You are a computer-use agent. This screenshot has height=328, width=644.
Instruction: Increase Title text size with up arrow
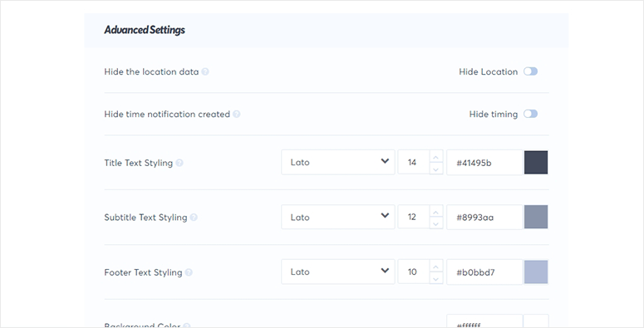click(x=435, y=157)
